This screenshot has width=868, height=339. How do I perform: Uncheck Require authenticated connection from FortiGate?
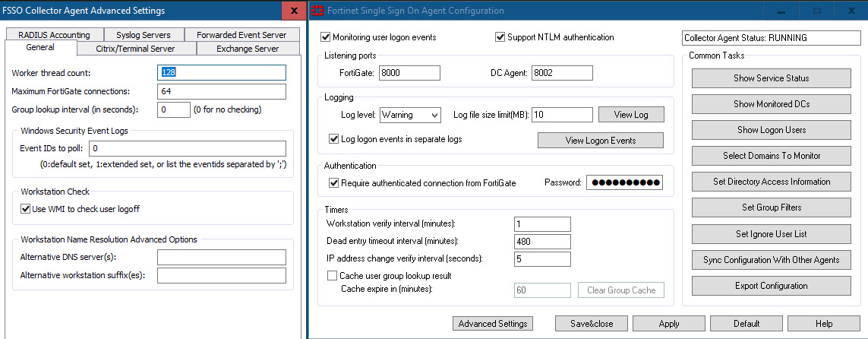click(x=334, y=182)
